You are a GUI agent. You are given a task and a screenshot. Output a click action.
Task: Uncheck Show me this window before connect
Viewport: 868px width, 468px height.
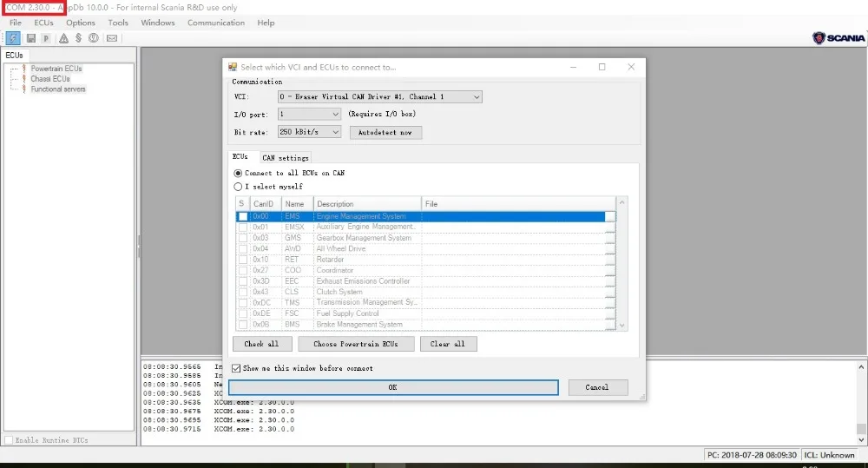point(236,368)
